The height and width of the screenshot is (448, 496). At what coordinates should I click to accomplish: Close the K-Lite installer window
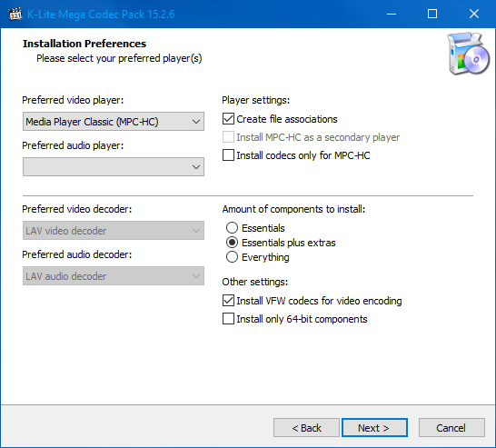pyautogui.click(x=474, y=14)
